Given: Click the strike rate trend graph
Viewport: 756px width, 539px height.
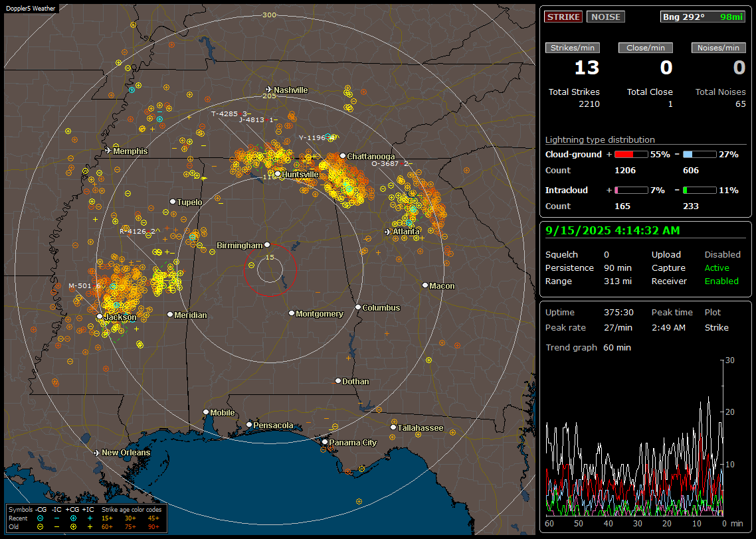Looking at the screenshot, I should pos(634,437).
